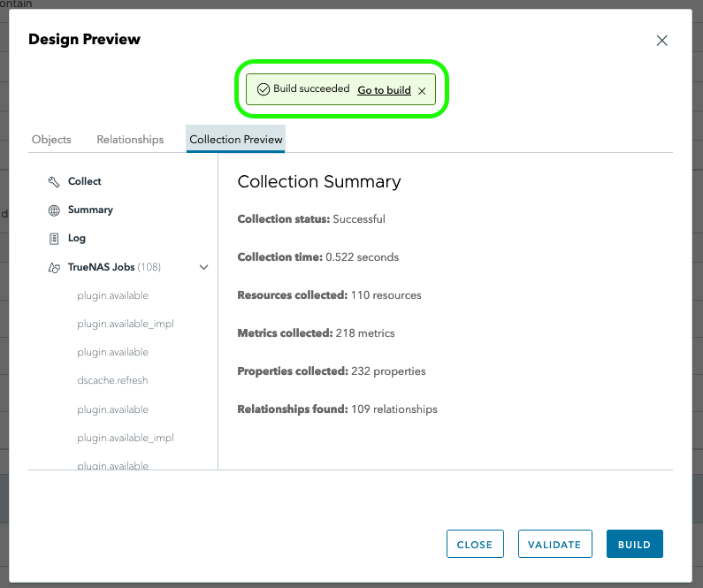Click the VALIDATE button
Viewport: 703px width, 588px height.
(554, 545)
